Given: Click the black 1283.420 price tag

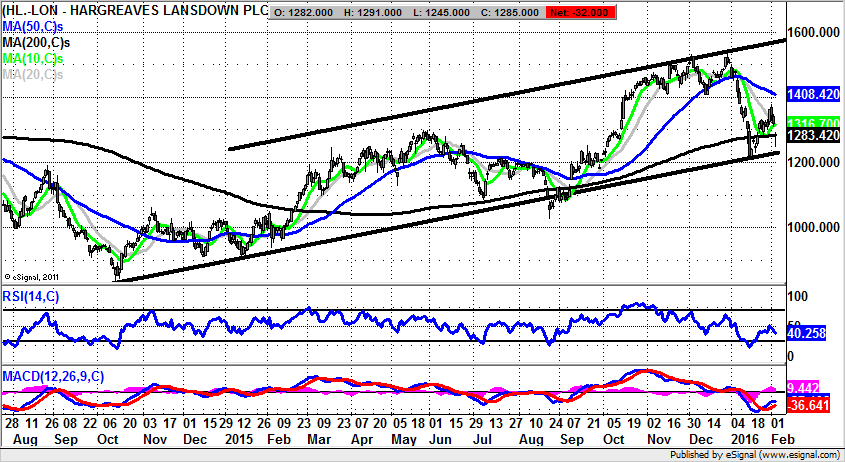Looking at the screenshot, I should click(811, 135).
